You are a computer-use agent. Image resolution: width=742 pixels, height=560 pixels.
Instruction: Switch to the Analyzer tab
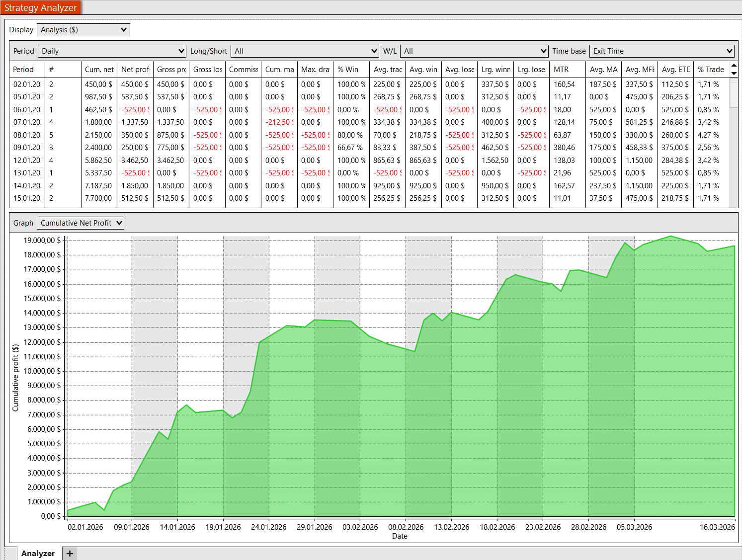pyautogui.click(x=38, y=554)
